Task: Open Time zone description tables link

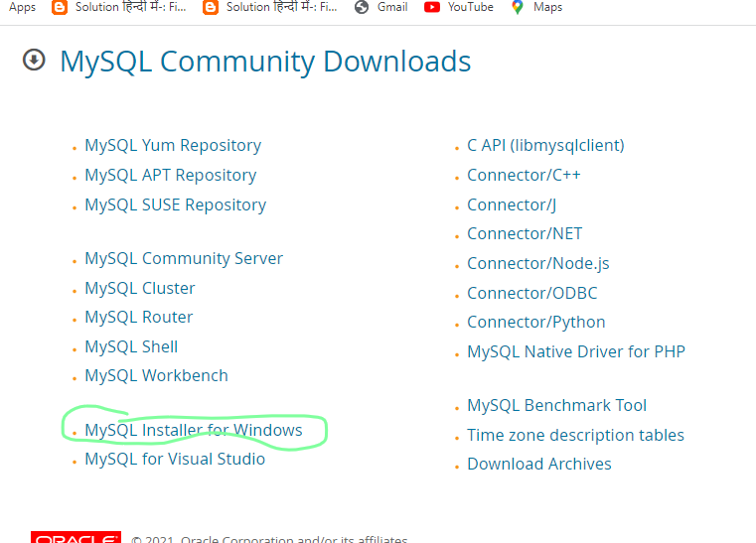Action: click(575, 435)
